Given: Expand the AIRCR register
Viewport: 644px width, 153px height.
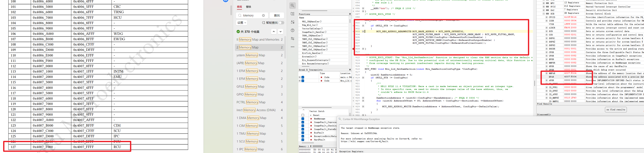Looking at the screenshot, I should point(546,28).
